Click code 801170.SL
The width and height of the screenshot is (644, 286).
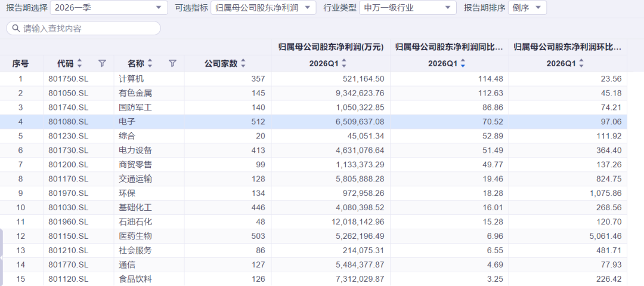coord(68,179)
